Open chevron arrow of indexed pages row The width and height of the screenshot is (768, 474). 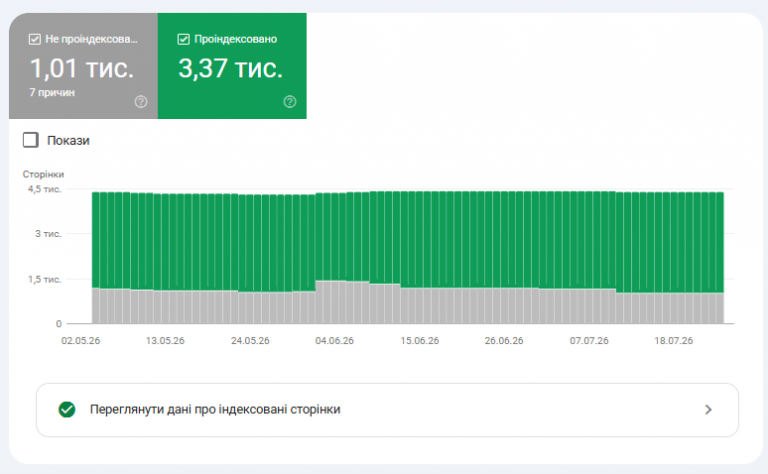(708, 410)
